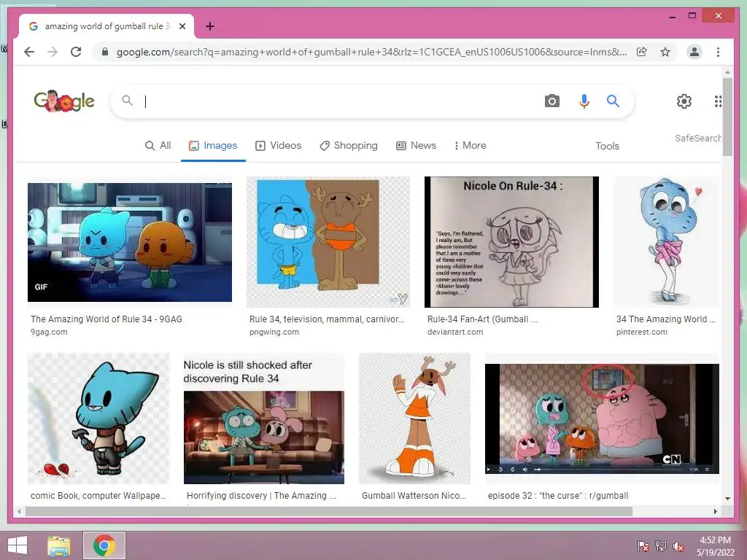
Task: Open the Google apps grid icon
Action: coord(718,101)
